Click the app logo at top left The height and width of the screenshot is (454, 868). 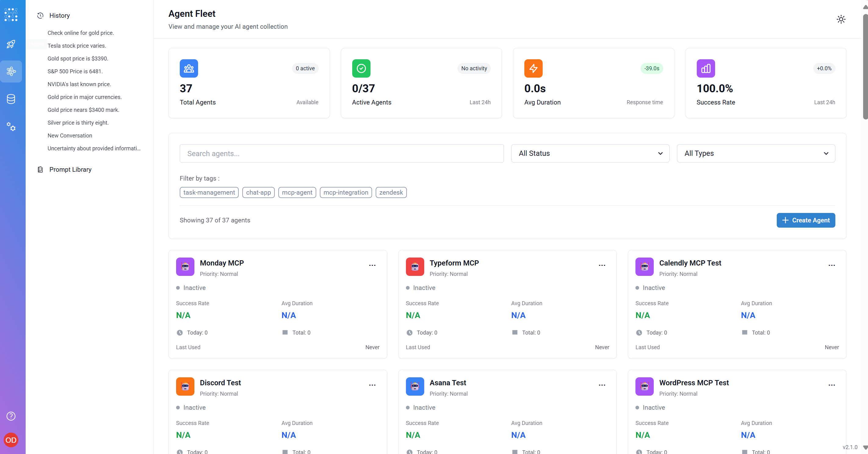(11, 14)
